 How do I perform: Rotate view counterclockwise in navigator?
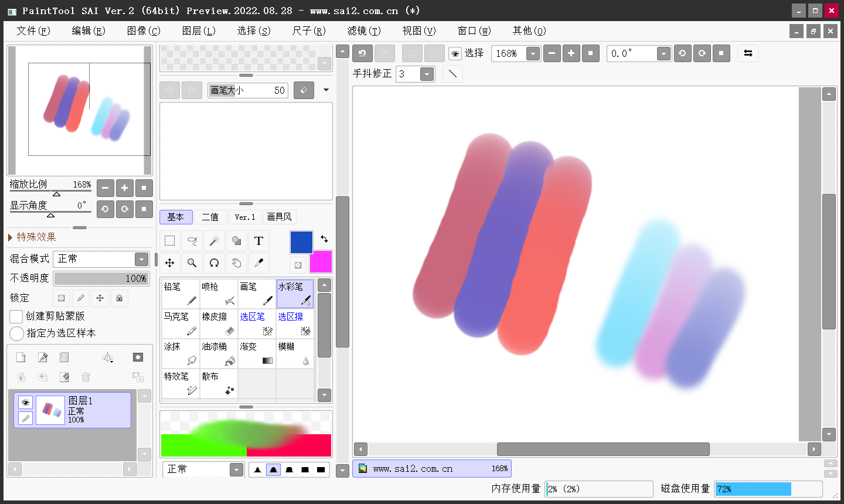coord(105,209)
